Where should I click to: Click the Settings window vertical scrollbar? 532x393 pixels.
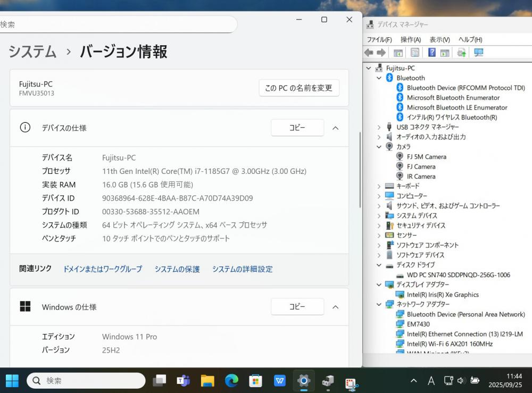click(x=360, y=170)
